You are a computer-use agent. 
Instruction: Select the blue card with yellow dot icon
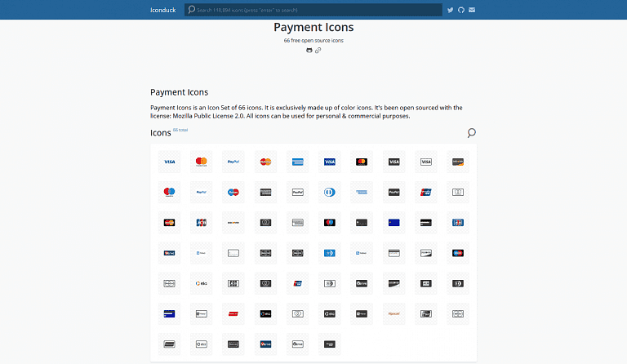pos(394,223)
